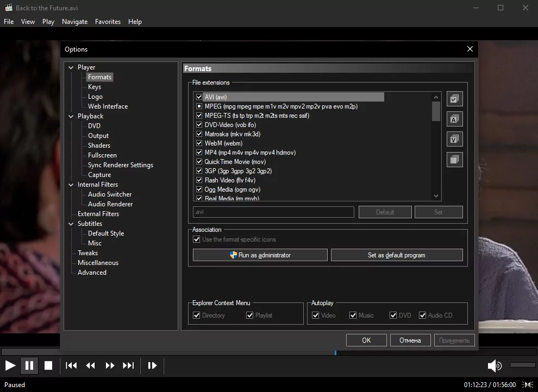
Task: Click the status bar icon beside the time
Action: pos(528,385)
